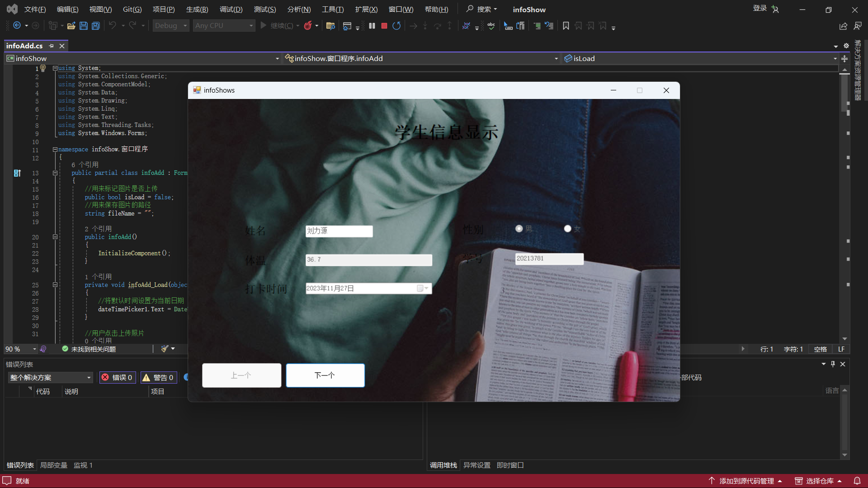Switch to the 局部变量 tab

[53, 465]
